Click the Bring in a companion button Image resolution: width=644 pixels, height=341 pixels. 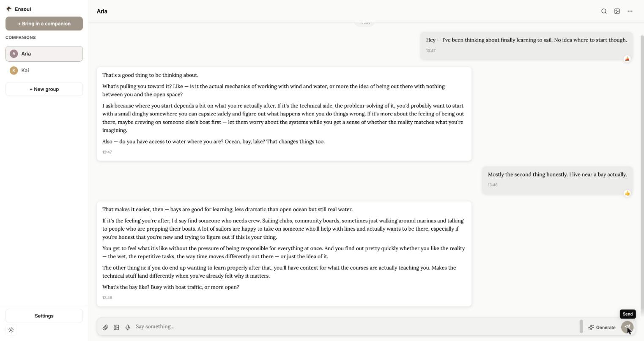pyautogui.click(x=44, y=24)
